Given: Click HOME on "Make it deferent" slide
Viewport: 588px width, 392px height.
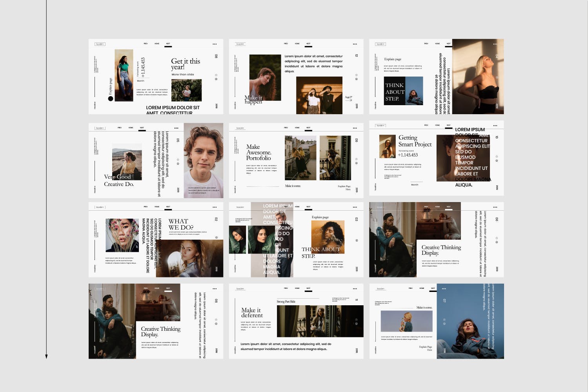Looking at the screenshot, I should click(297, 288).
